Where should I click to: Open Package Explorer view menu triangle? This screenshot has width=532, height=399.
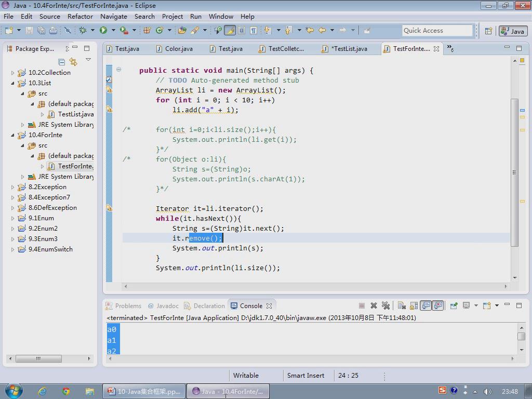tap(88, 60)
